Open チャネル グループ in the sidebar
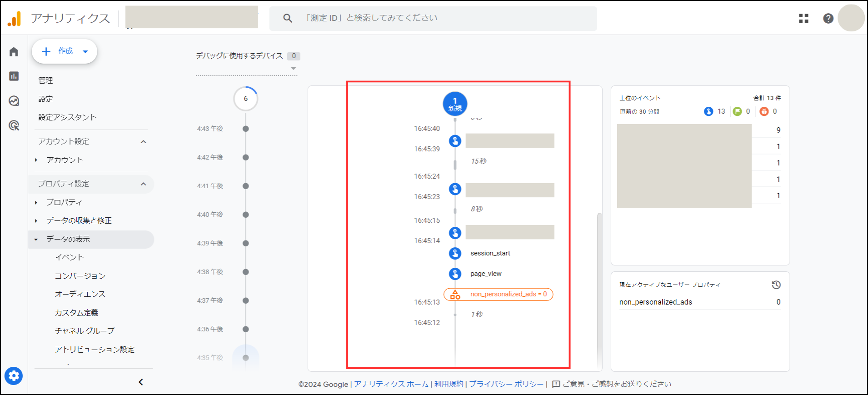This screenshot has height=395, width=868. pyautogui.click(x=85, y=331)
